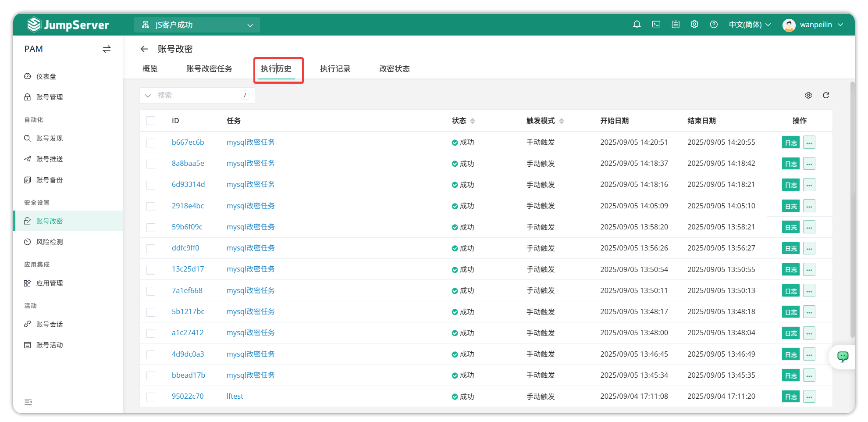
Task: Click 日志 button for row 8a8baa5e
Action: [790, 164]
